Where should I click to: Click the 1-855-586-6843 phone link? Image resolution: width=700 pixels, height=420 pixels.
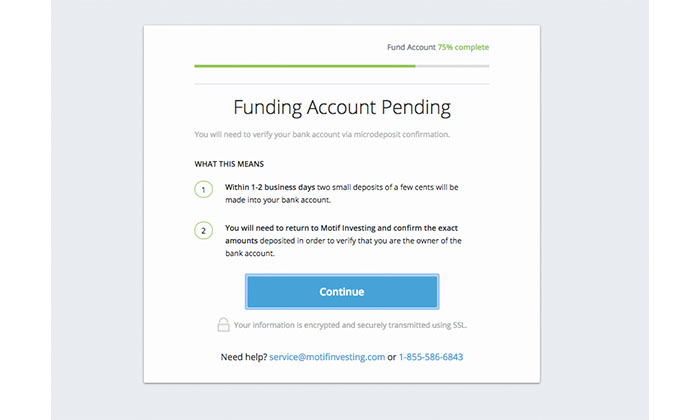pos(431,357)
